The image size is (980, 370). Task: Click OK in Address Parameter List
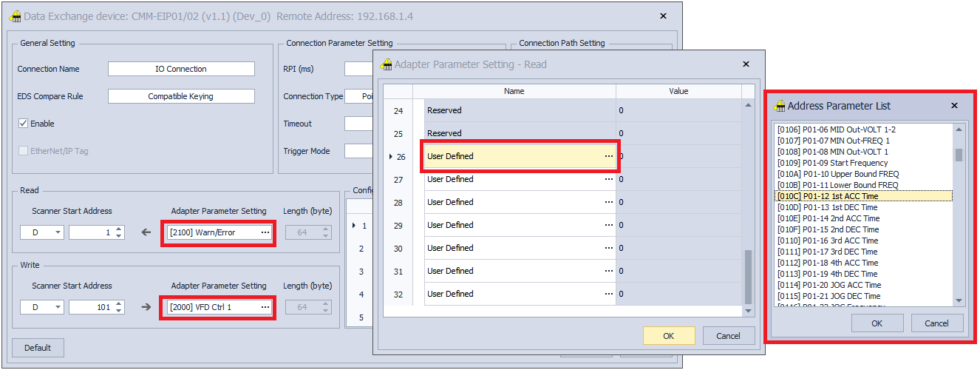point(877,323)
